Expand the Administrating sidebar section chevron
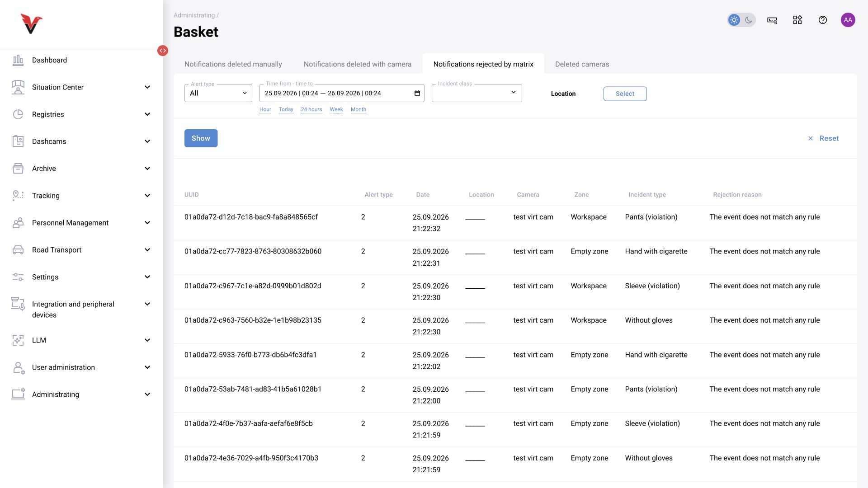The image size is (868, 488). click(x=147, y=394)
